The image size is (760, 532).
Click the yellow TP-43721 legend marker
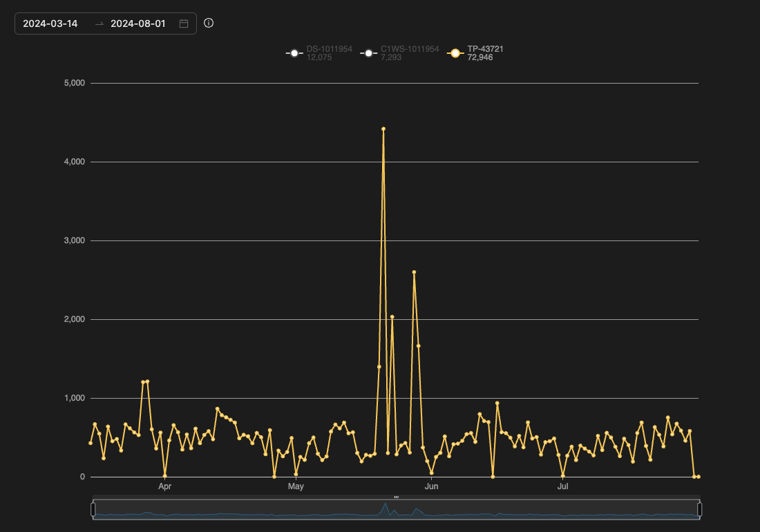pyautogui.click(x=455, y=53)
